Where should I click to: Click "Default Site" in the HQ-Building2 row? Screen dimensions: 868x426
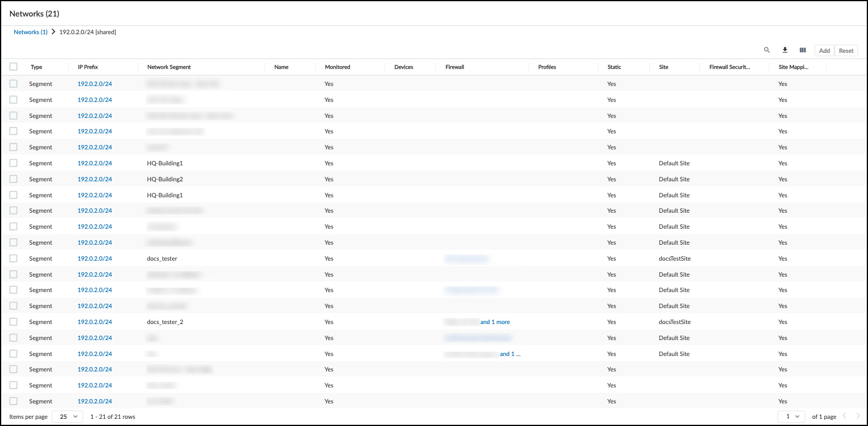point(674,179)
